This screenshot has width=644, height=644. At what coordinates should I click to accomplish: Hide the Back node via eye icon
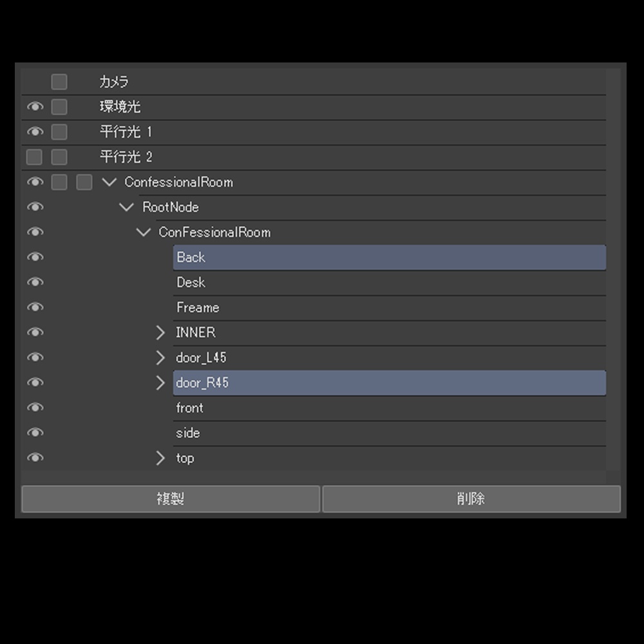click(x=35, y=258)
